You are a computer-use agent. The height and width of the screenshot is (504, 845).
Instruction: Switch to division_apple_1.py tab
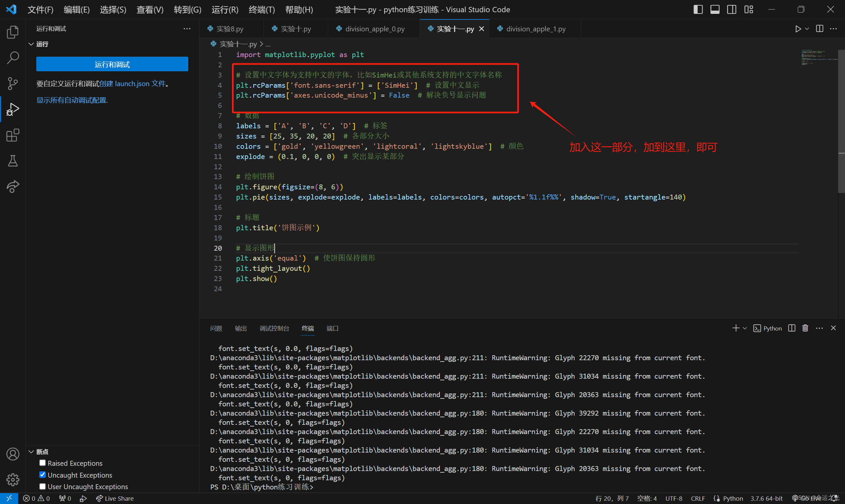pos(536,29)
